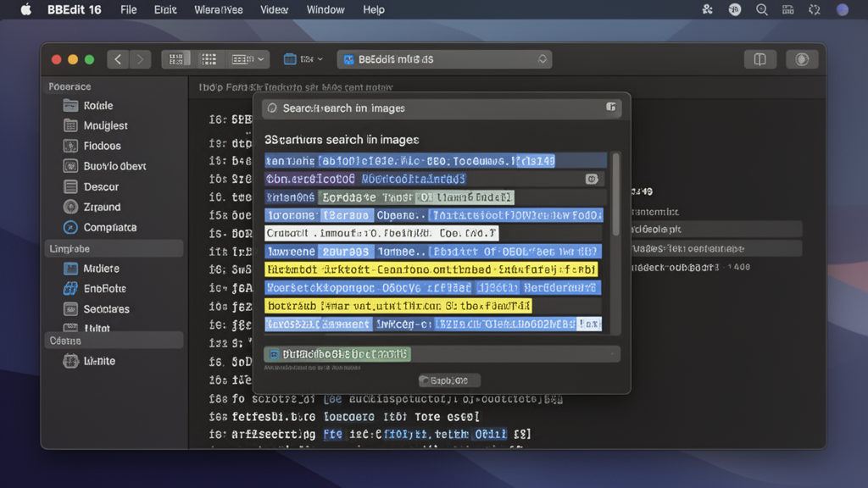868x488 pixels.
Task: Open Spotlight search in menu bar
Action: point(762,9)
